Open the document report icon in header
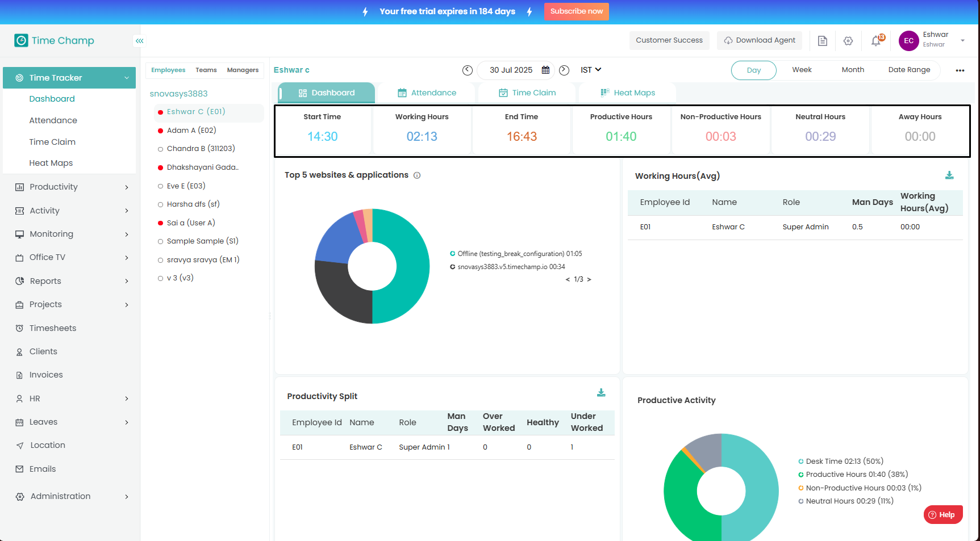This screenshot has height=541, width=980. (822, 41)
